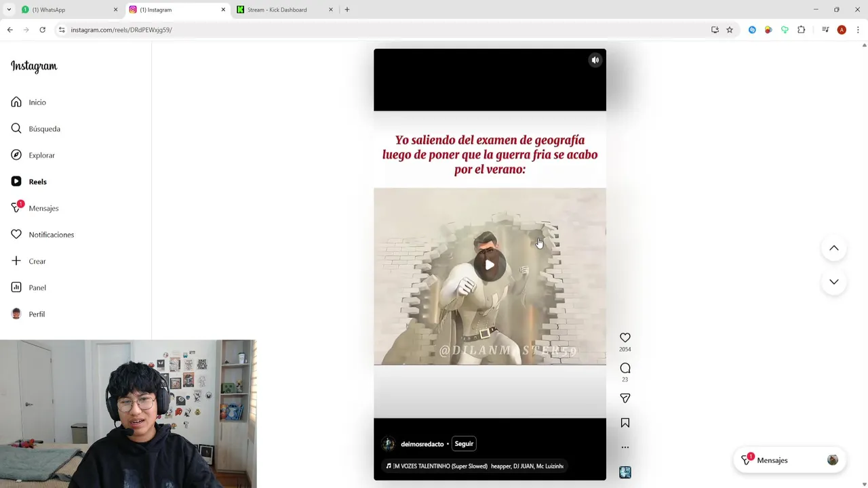Image resolution: width=868 pixels, height=488 pixels.
Task: Open more options three-dot icon
Action: click(625, 447)
